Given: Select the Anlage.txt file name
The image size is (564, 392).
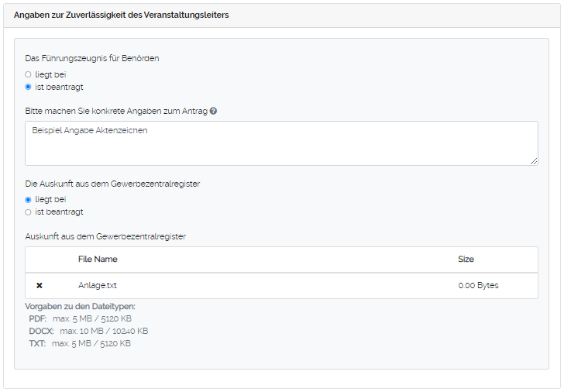Looking at the screenshot, I should point(97,285).
